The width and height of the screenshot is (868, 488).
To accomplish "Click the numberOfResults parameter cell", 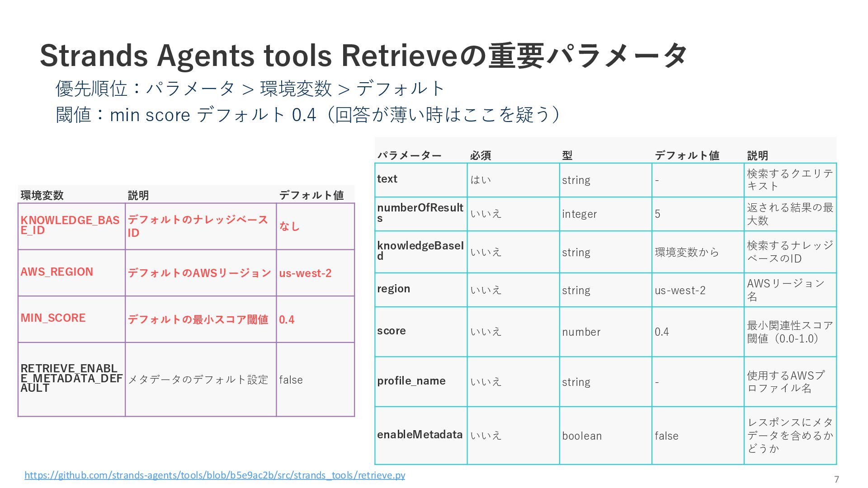I will point(420,213).
